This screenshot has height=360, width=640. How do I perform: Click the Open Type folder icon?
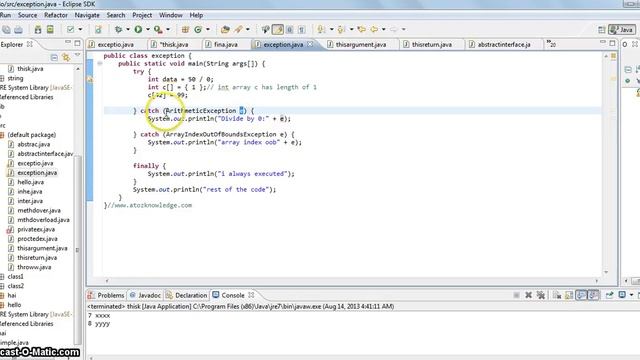225,29
